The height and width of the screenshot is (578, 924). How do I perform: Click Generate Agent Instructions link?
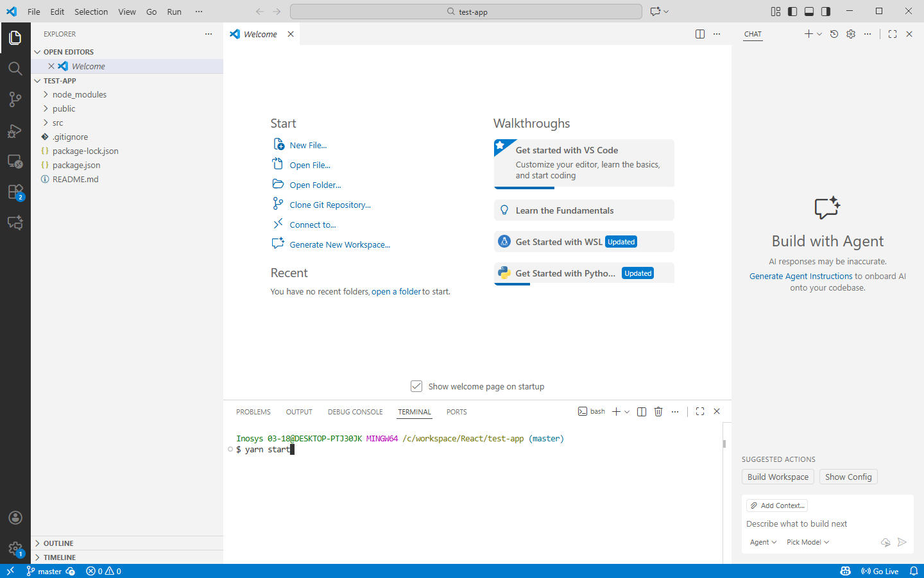pos(801,276)
